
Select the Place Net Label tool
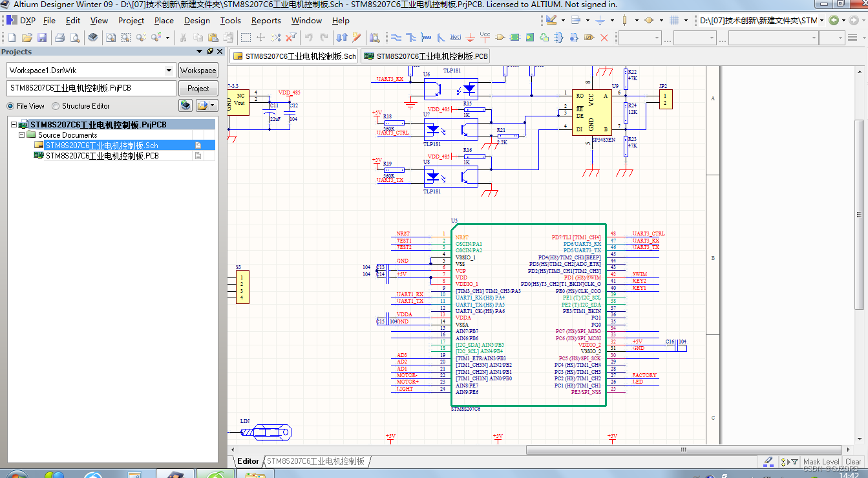(x=456, y=38)
